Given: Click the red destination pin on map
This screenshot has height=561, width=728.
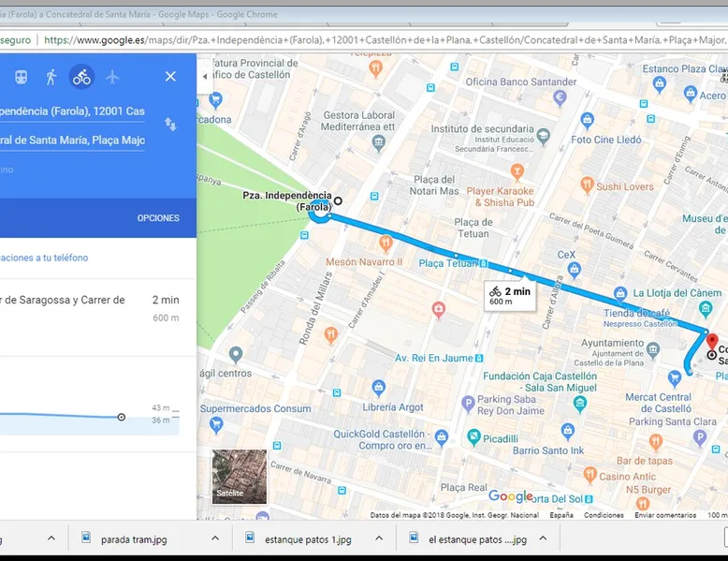Looking at the screenshot, I should pos(712,342).
